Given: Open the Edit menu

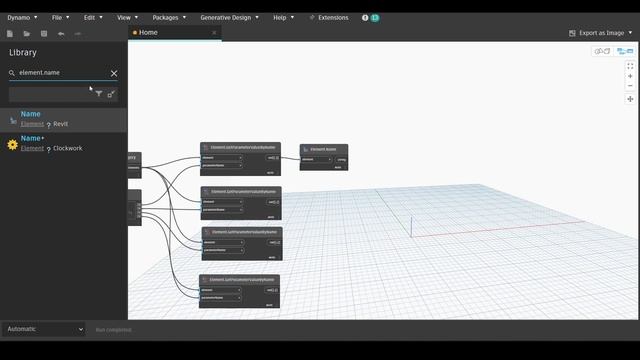Looking at the screenshot, I should click(93, 18).
